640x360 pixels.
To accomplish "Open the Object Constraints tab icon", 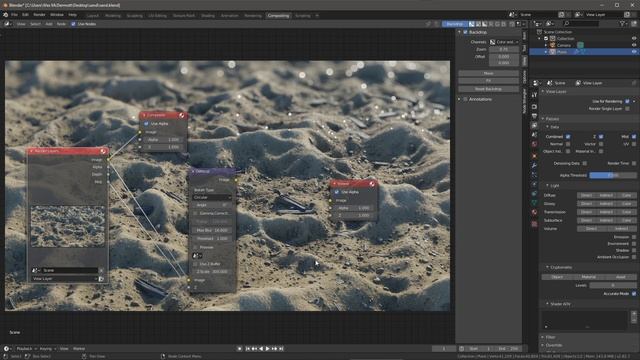I will click(534, 193).
